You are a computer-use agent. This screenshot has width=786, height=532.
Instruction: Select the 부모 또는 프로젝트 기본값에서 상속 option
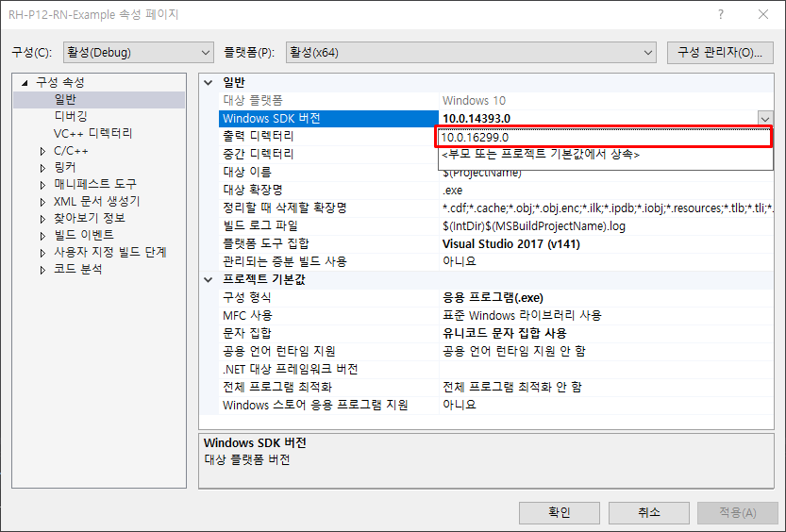pos(604,154)
